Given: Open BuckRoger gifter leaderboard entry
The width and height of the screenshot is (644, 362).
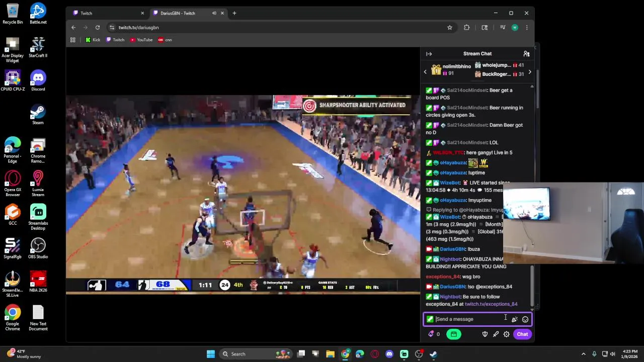Looking at the screenshot, I should (x=499, y=74).
